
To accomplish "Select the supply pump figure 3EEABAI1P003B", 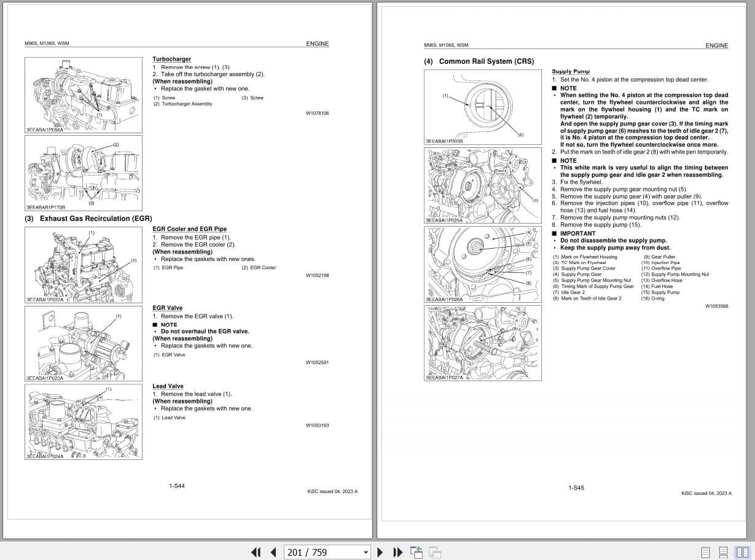I will click(483, 107).
